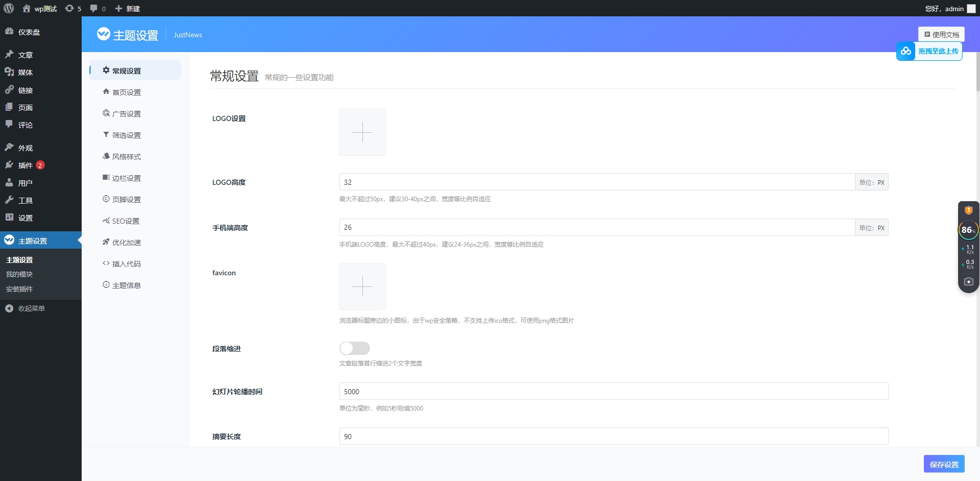Viewport: 980px width, 481px height.
Task: Click the 86% memory gauge in floating widget
Action: 968,230
